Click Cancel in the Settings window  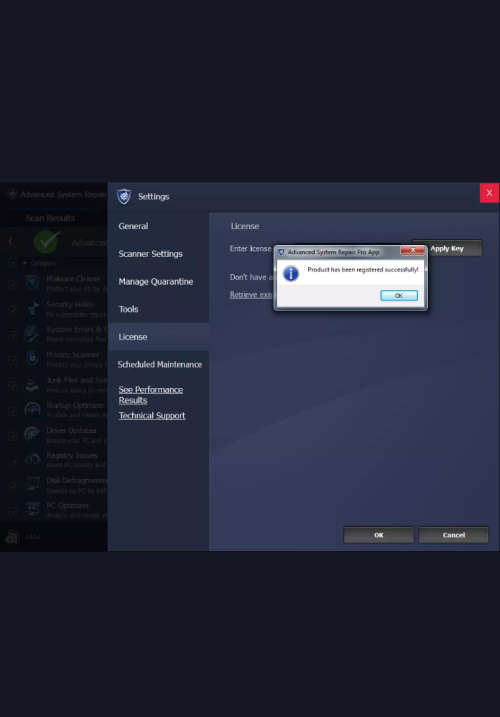[453, 535]
